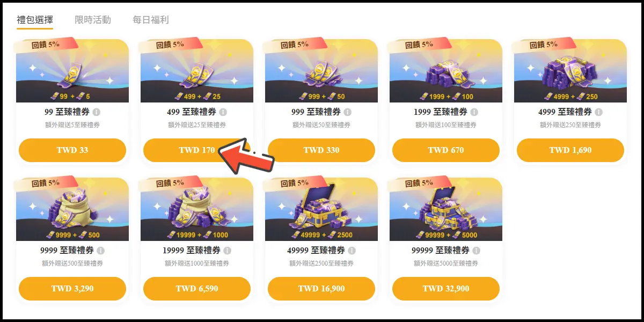Show info for 19999 至臻禮券 pack
The image size is (644, 322).
[227, 251]
